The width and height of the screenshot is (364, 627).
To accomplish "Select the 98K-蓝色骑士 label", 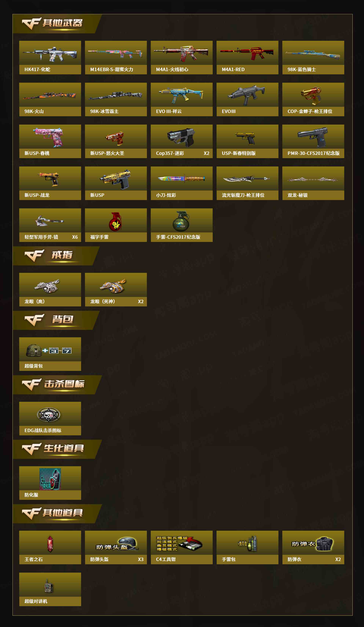I will click(x=302, y=69).
